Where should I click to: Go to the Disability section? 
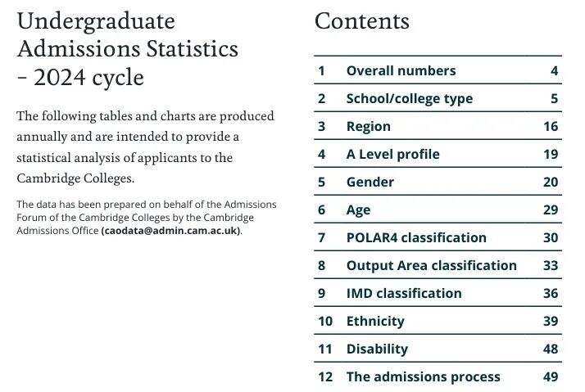click(x=376, y=349)
